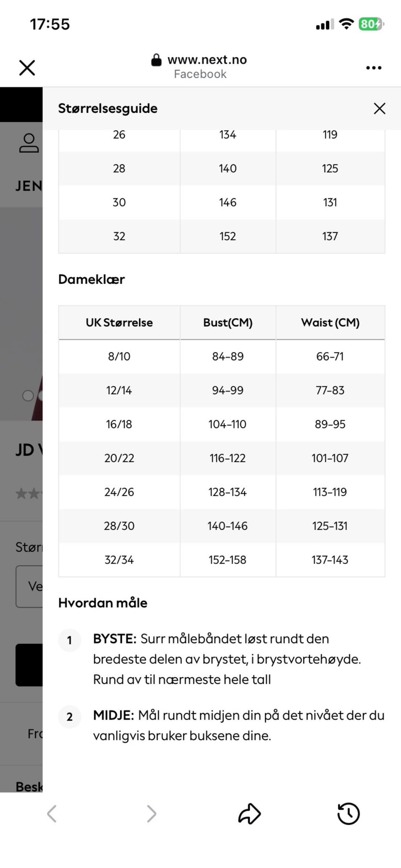
Task: Close the Størrelsesguide panel
Action: coord(379,109)
